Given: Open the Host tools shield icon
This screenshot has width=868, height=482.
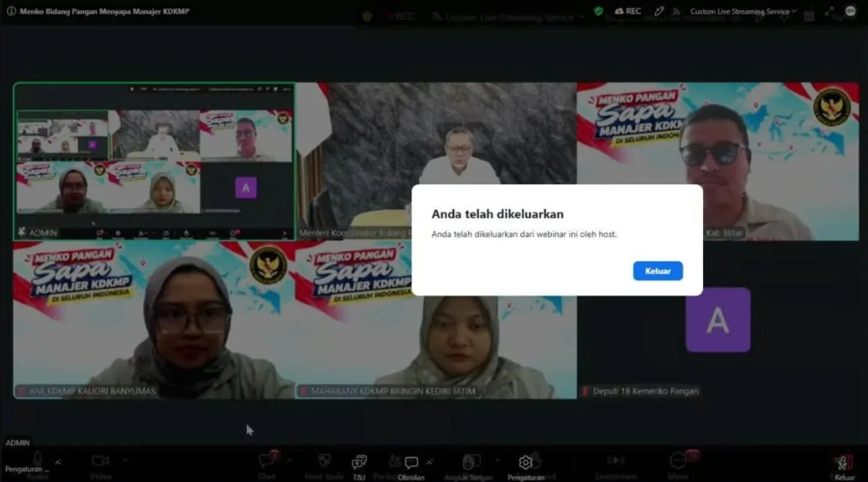Looking at the screenshot, I should (325, 460).
